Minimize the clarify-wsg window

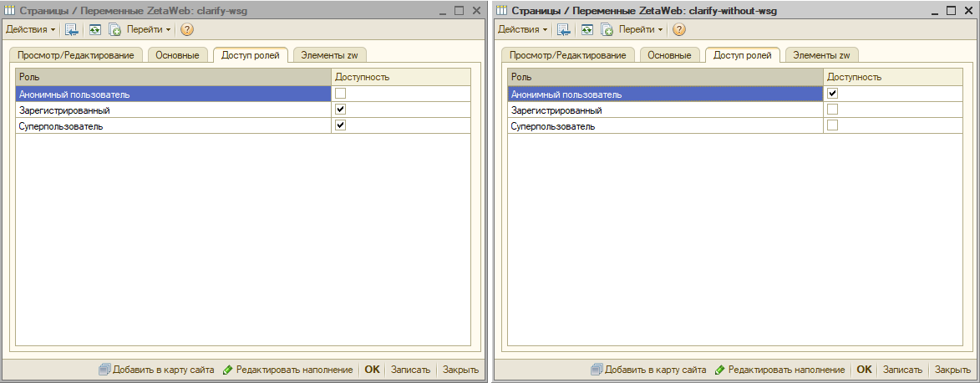[x=443, y=10]
